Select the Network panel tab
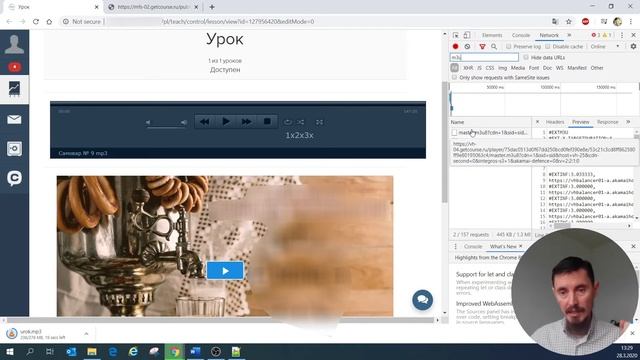 [x=549, y=35]
